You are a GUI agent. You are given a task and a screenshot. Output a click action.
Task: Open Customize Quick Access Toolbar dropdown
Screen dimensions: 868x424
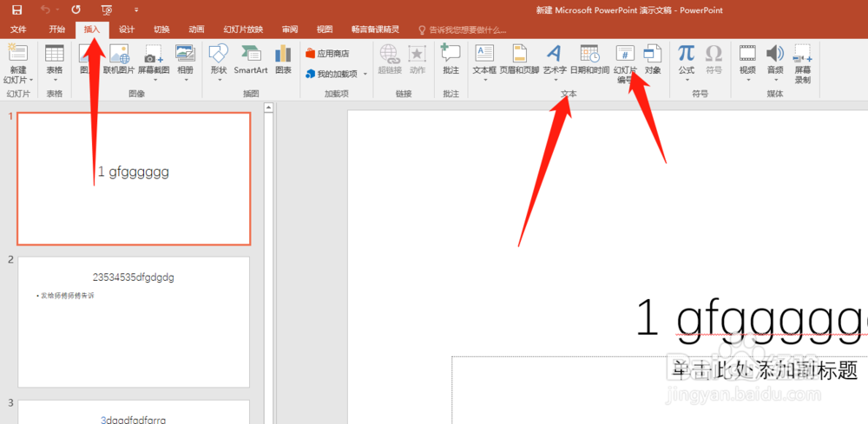(x=136, y=10)
